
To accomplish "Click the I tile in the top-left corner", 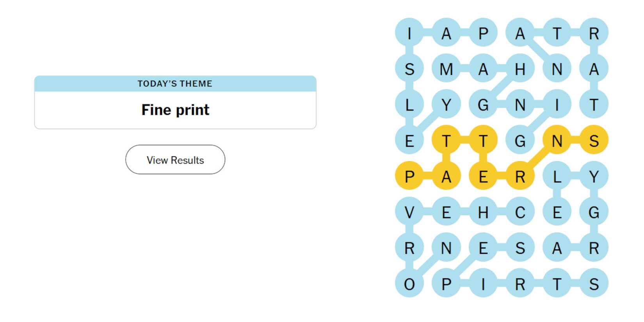I will pos(409,32).
